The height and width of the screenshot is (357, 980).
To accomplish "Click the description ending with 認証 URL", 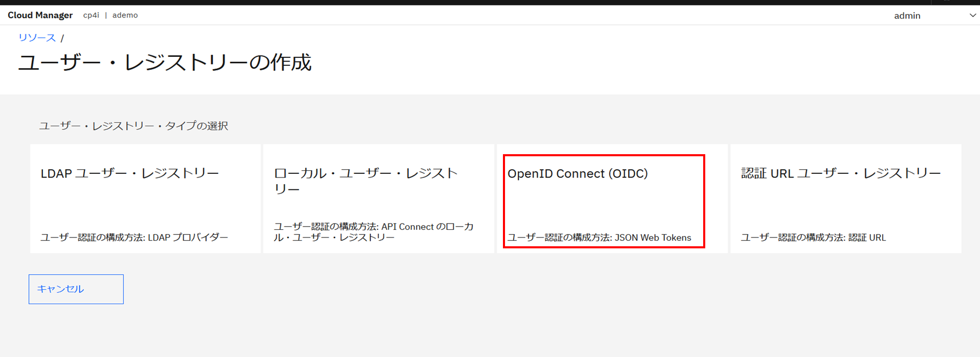I will click(x=813, y=237).
